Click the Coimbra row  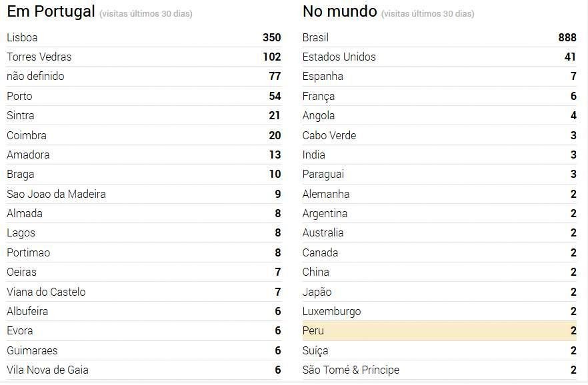pyautogui.click(x=27, y=135)
